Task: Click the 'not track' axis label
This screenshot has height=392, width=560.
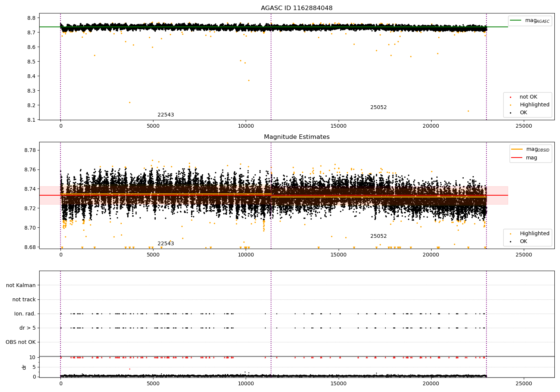Action: (x=24, y=300)
